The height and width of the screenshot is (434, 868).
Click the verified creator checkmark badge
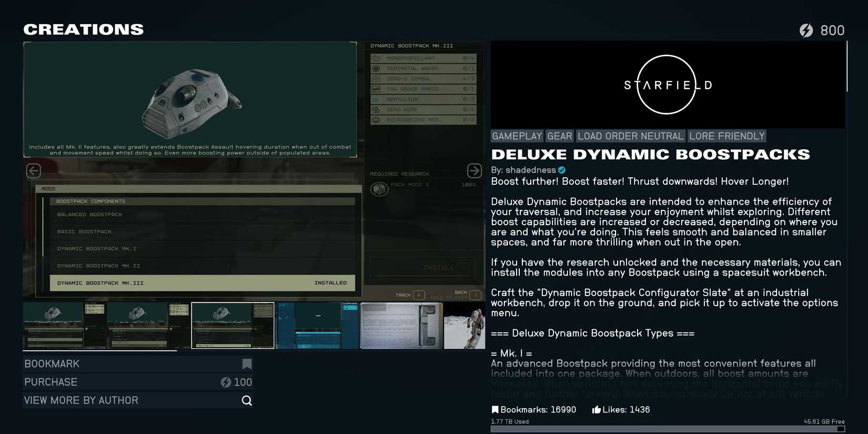point(562,170)
